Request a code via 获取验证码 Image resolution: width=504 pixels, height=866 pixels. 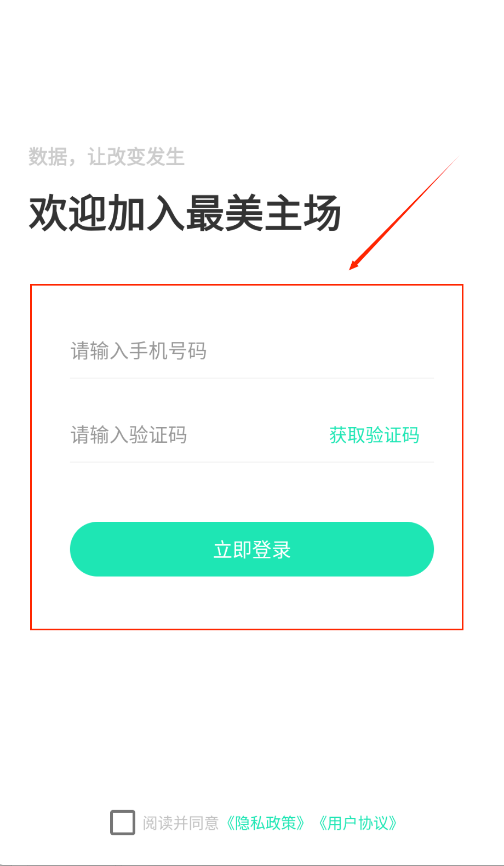click(x=374, y=435)
